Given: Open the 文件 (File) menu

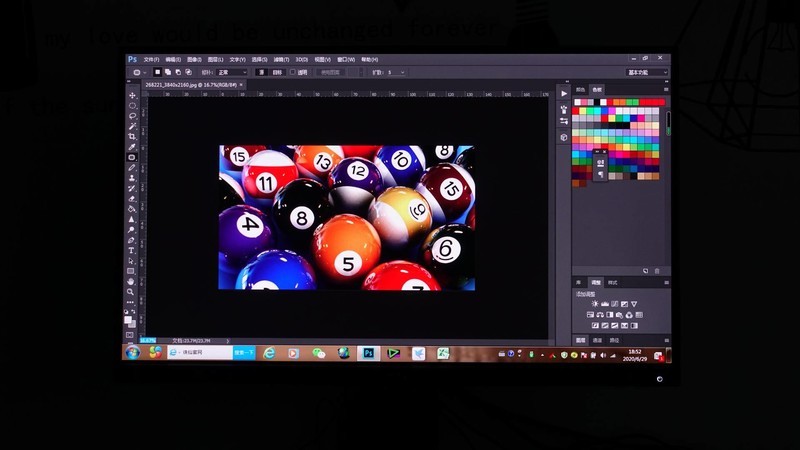Looking at the screenshot, I should point(151,60).
